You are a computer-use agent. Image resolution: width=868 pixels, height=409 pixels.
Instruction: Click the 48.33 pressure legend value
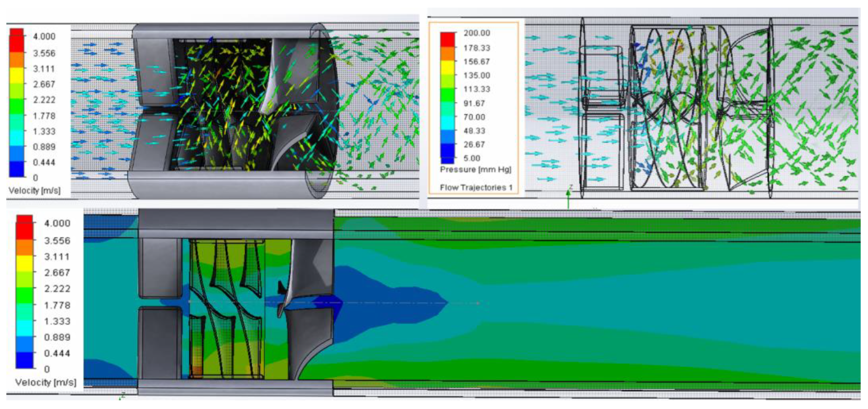pos(474,131)
